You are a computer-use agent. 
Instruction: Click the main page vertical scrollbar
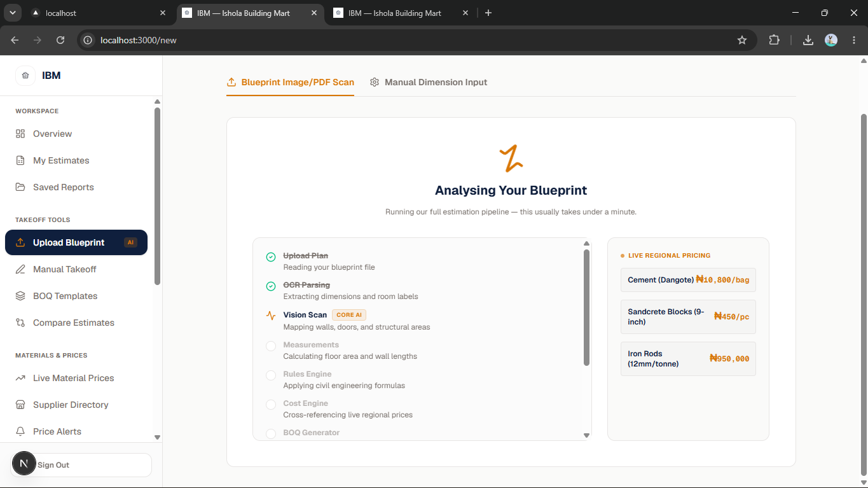coord(863,295)
